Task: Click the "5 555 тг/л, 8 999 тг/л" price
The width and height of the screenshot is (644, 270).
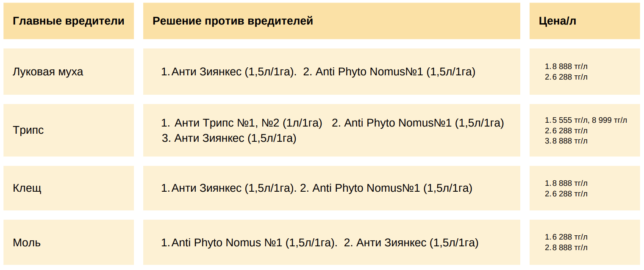Action: click(x=589, y=120)
